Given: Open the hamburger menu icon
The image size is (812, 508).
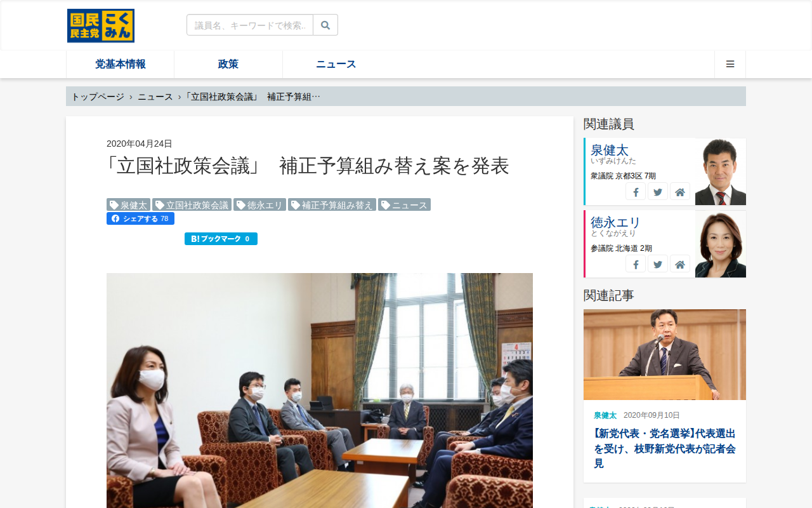Looking at the screenshot, I should point(730,64).
